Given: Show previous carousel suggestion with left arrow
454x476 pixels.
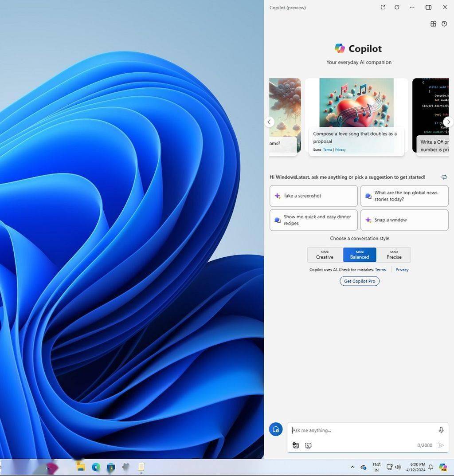Looking at the screenshot, I should point(269,122).
